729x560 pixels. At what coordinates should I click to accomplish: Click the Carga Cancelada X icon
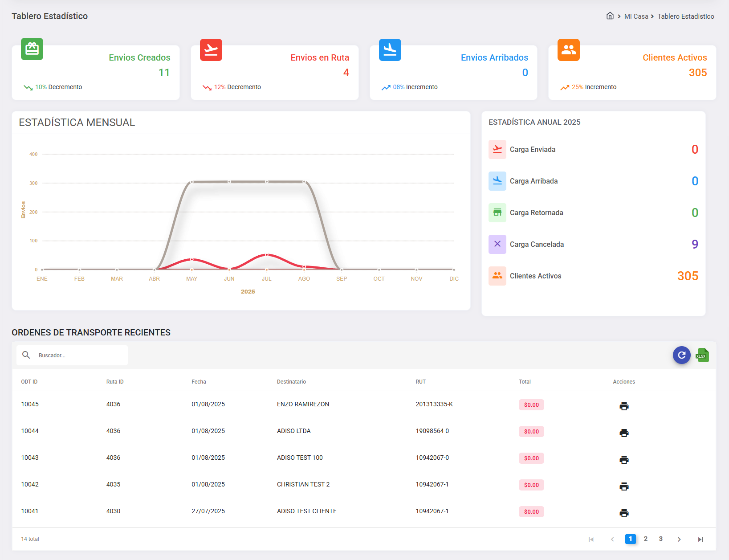[x=497, y=244]
